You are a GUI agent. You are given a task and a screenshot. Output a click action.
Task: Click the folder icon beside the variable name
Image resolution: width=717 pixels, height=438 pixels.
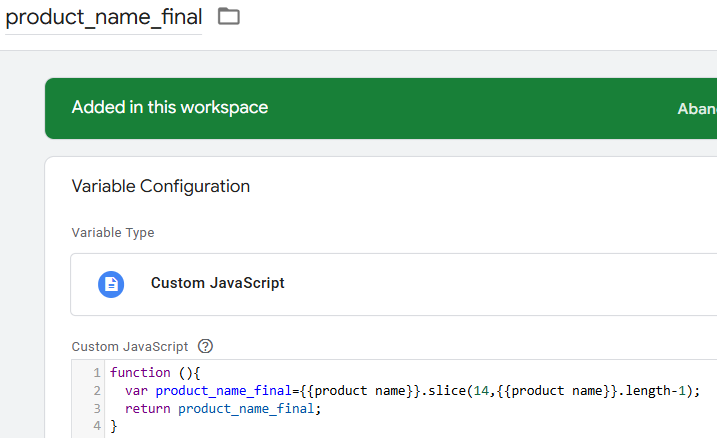click(x=229, y=16)
